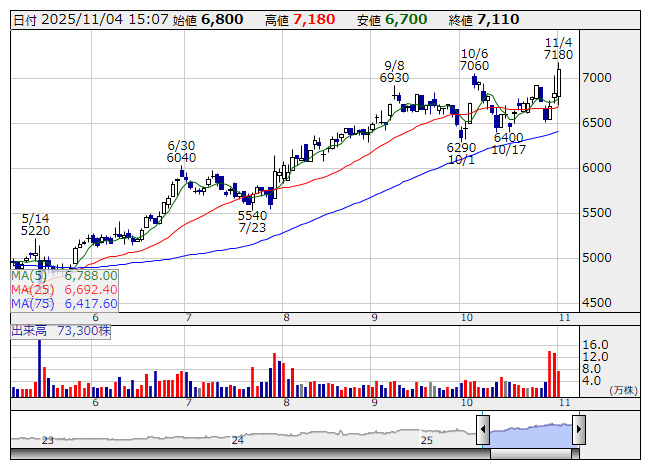Viewport: 653px width, 470px height.
Task: Click the 7000 price axis label
Action: [597, 78]
